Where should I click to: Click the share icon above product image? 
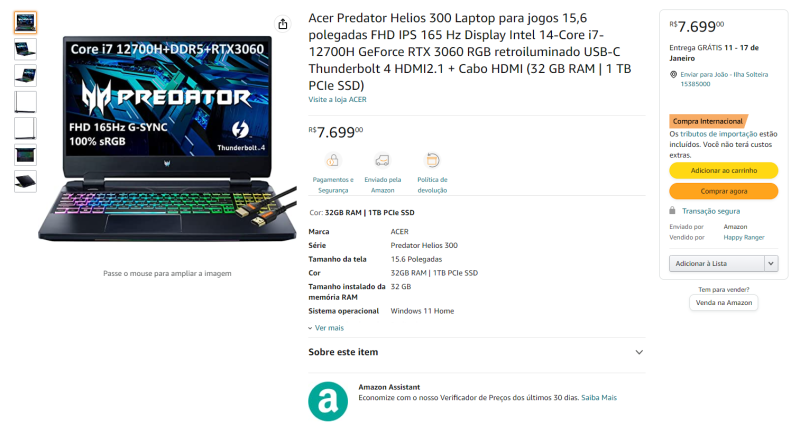click(283, 24)
